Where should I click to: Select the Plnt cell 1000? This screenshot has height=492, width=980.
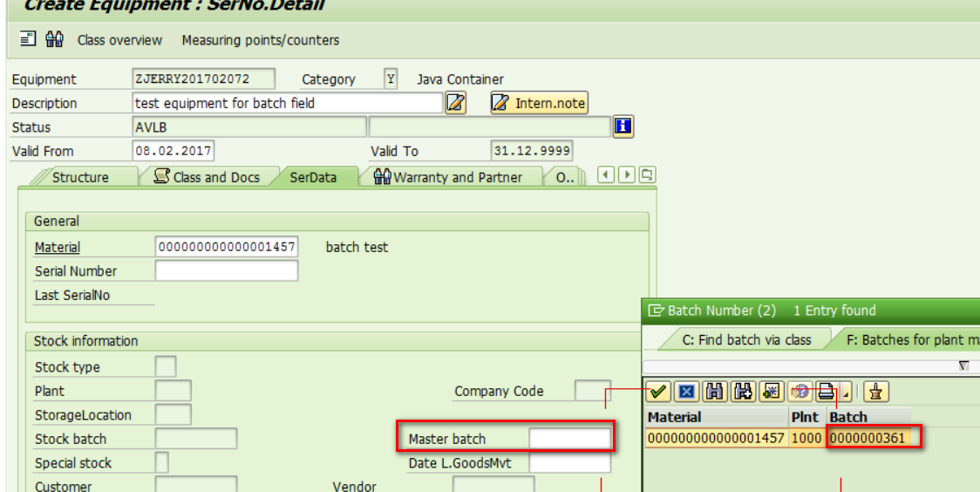pyautogui.click(x=806, y=438)
